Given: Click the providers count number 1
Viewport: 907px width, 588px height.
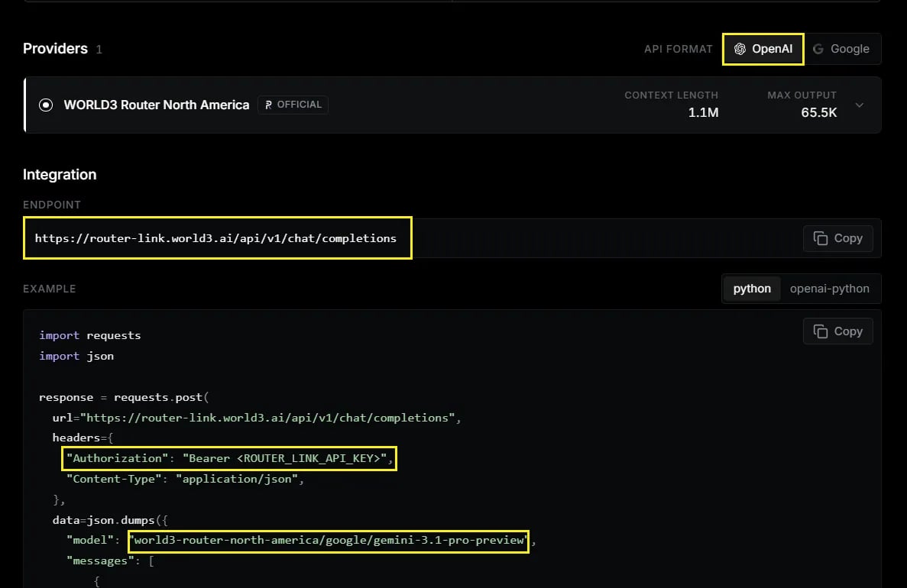Looking at the screenshot, I should coord(99,50).
